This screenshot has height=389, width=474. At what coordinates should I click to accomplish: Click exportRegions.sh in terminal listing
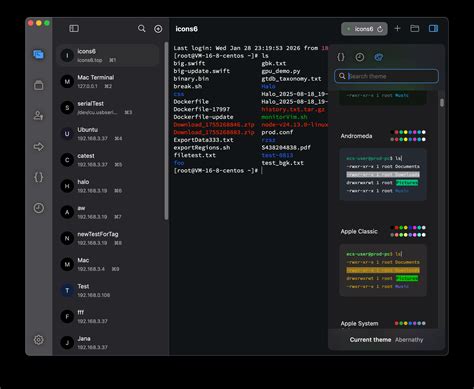[x=202, y=148]
